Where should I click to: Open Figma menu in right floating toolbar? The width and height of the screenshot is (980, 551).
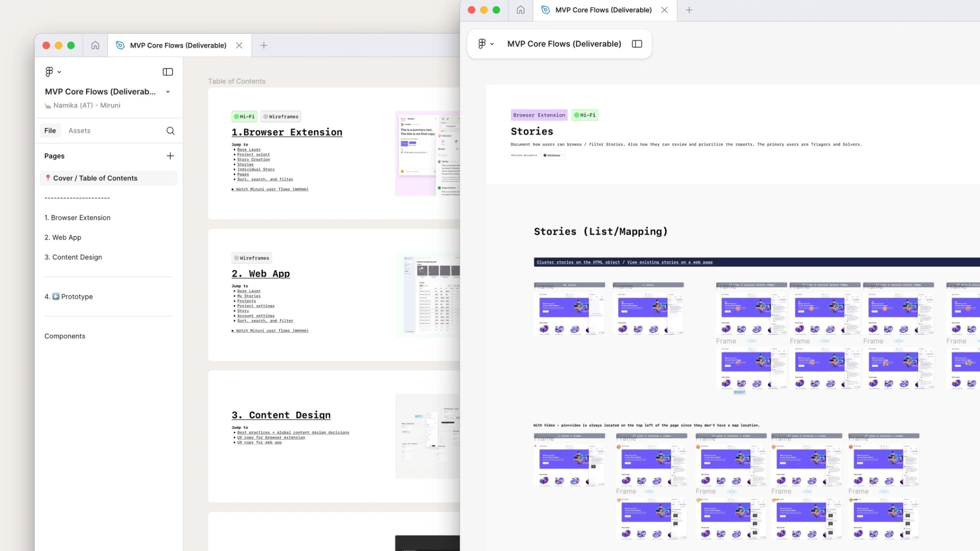tap(485, 44)
